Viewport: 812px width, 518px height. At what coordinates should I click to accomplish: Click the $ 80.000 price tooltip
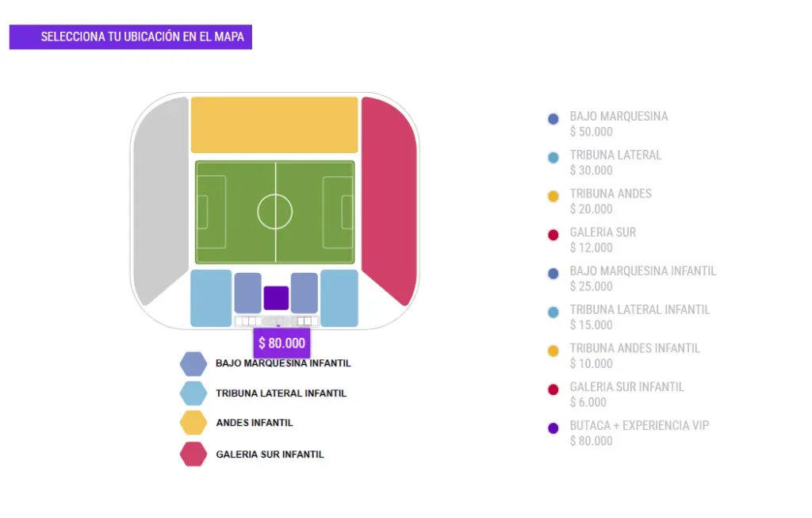[282, 343]
